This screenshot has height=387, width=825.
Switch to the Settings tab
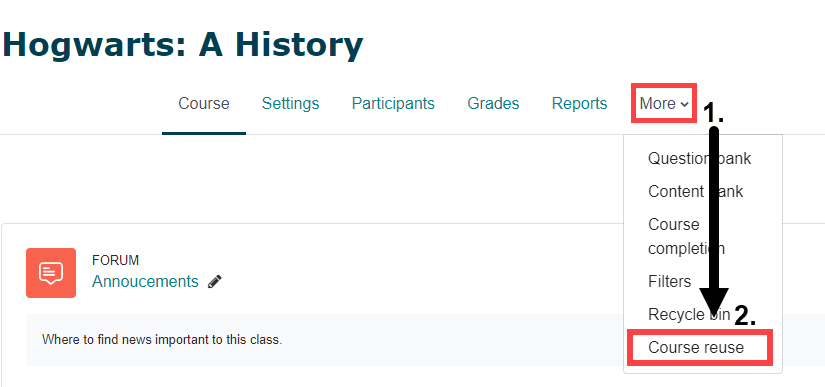click(290, 104)
